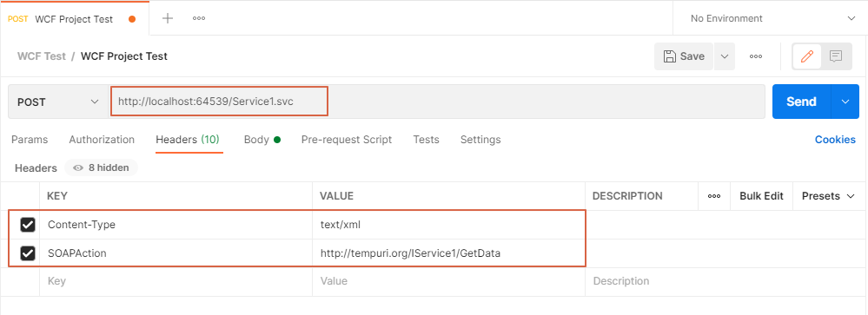Click the request URL field
The width and height of the screenshot is (868, 315).
coord(437,102)
